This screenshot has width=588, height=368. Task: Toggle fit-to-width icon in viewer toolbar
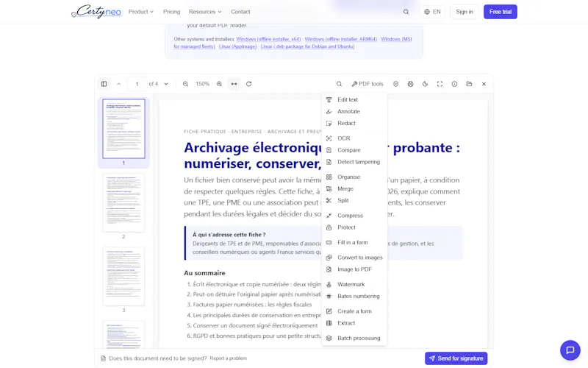tap(234, 84)
